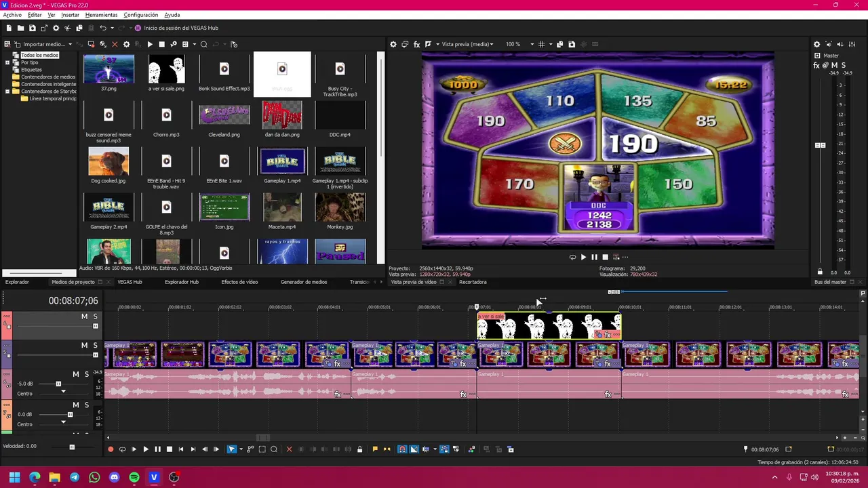Remove selected media with red X

[x=115, y=44]
